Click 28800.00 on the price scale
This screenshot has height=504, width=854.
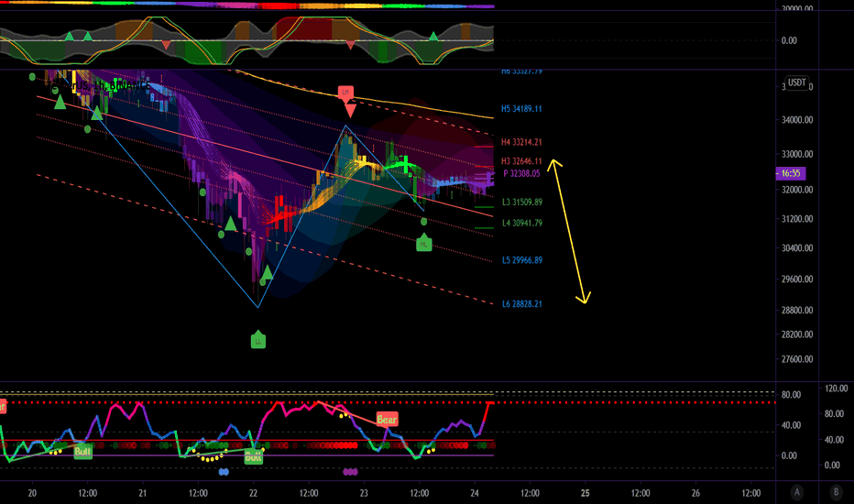click(797, 310)
